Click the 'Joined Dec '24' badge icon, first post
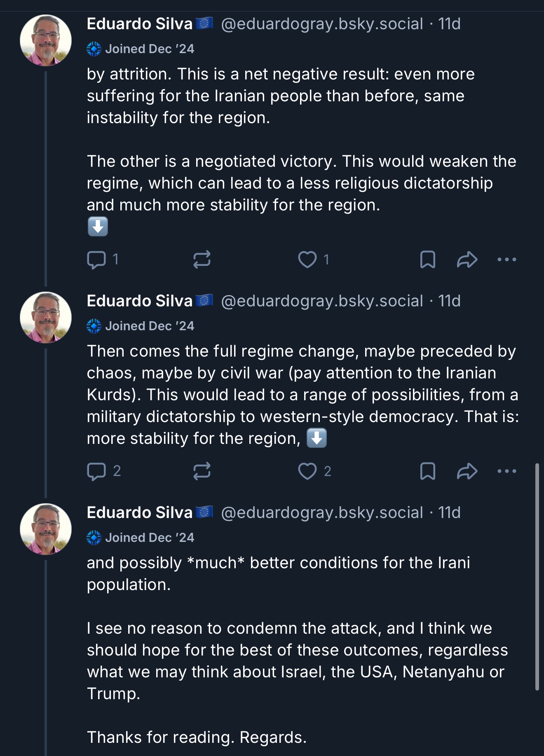 tap(94, 49)
